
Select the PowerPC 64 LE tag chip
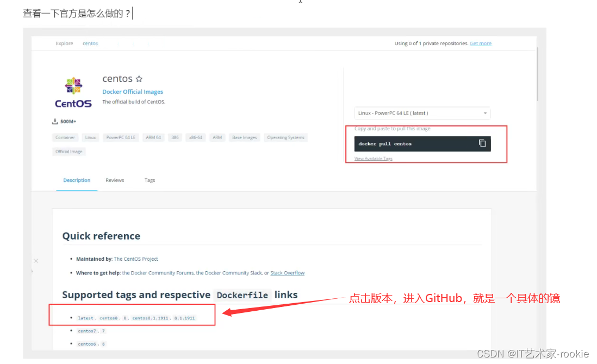(121, 137)
